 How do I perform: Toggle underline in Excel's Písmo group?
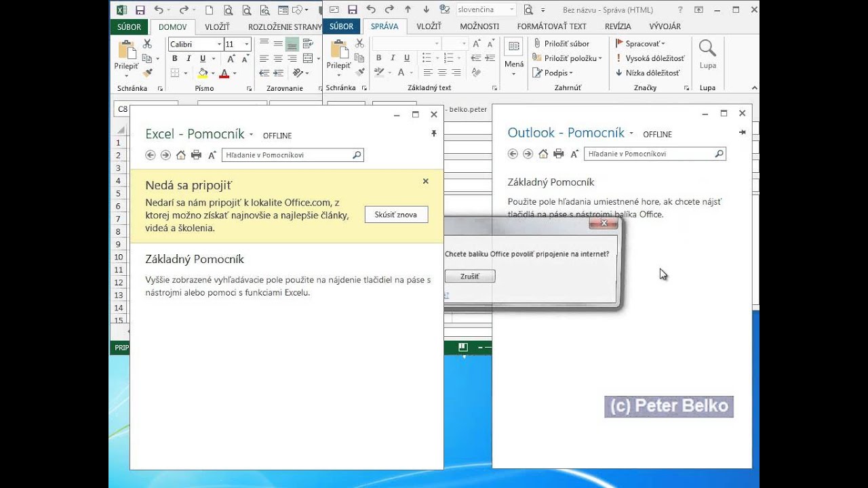tap(202, 59)
